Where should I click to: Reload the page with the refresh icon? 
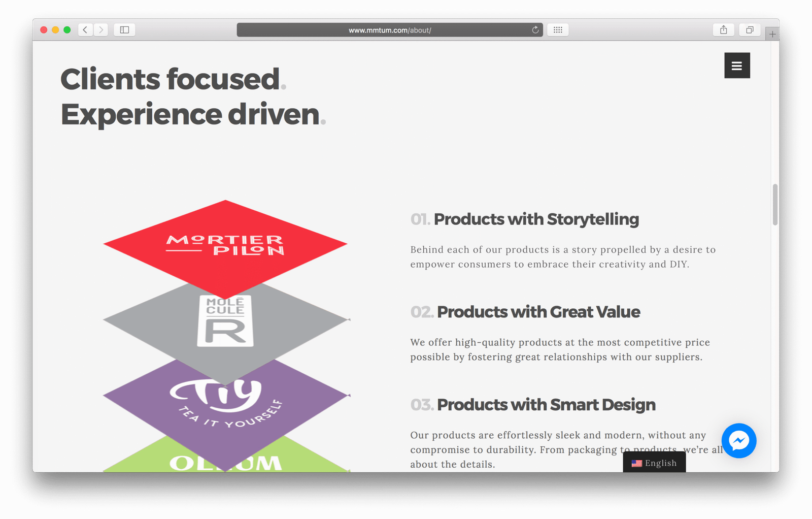pos(535,30)
